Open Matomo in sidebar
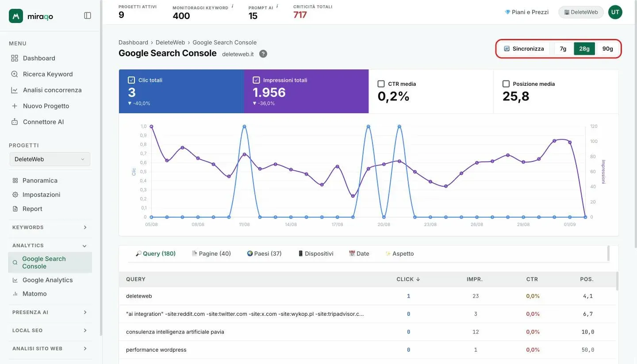Image resolution: width=637 pixels, height=364 pixels. coord(50,294)
